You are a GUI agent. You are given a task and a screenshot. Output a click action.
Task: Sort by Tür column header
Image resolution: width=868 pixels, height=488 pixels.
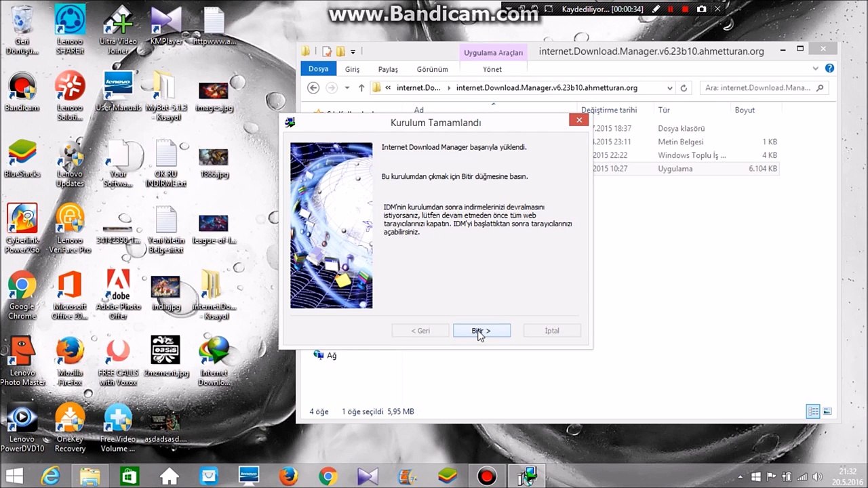663,110
